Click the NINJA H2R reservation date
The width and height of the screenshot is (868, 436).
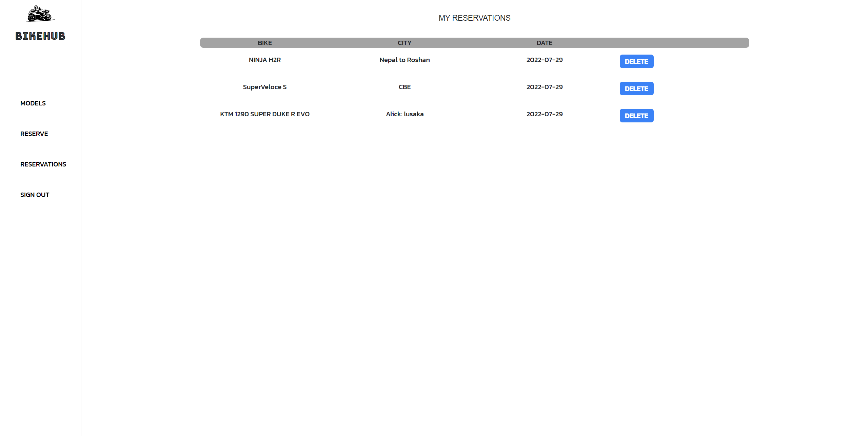544,60
